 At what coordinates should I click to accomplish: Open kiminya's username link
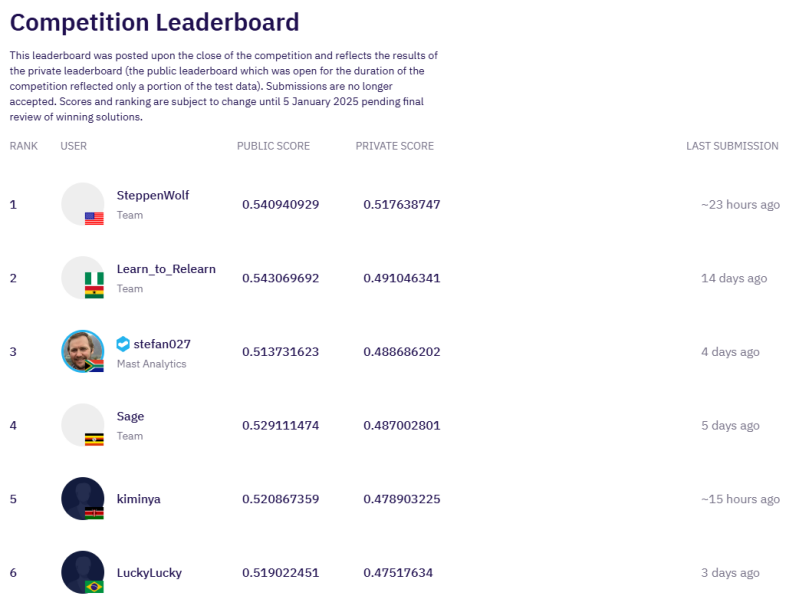138,499
